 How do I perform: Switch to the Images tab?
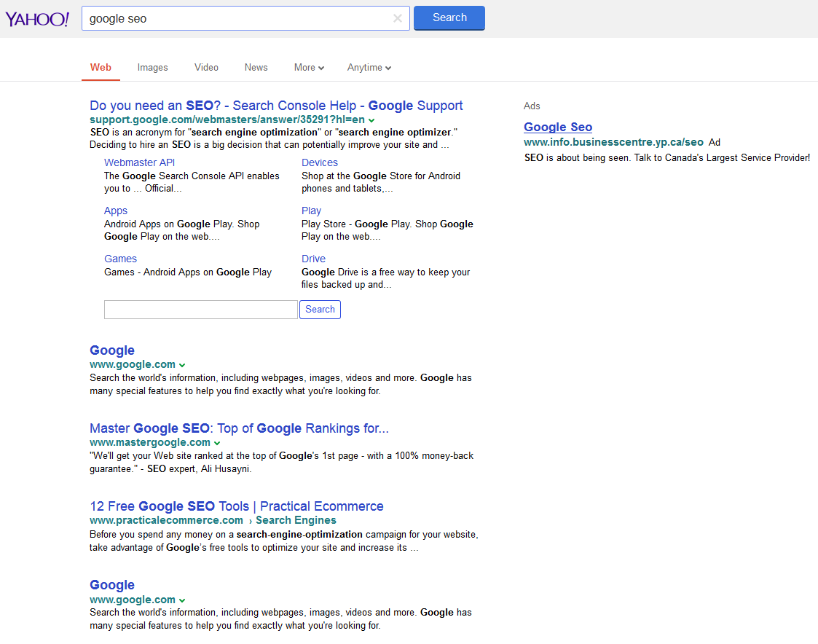tap(152, 68)
